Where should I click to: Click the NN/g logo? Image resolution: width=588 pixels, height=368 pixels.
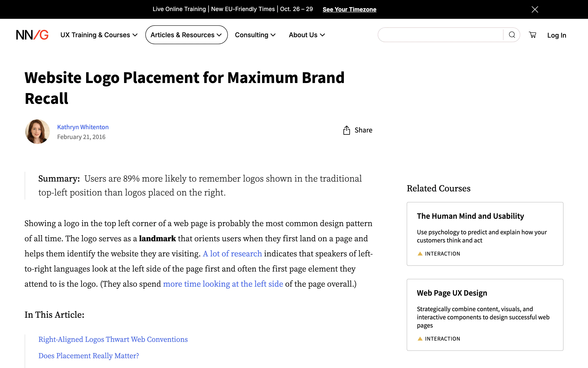tap(32, 35)
